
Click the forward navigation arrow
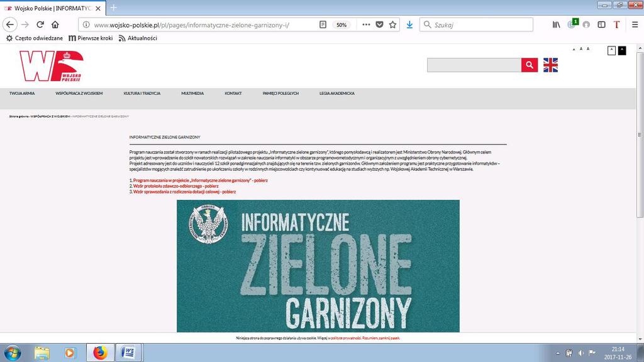[25, 25]
